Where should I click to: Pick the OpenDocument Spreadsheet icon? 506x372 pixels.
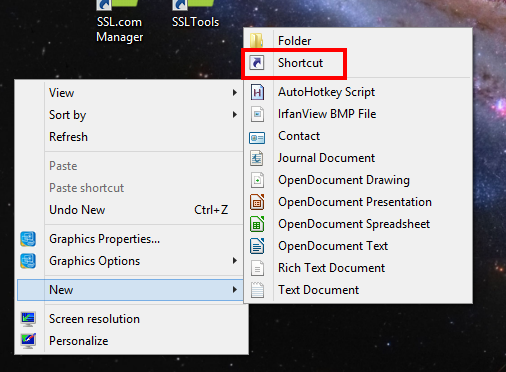click(x=257, y=224)
